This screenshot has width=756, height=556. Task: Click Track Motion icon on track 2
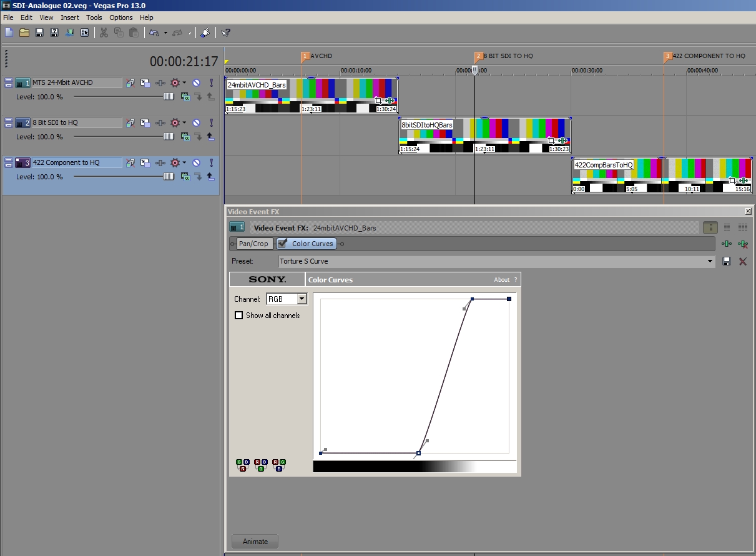[x=145, y=123]
